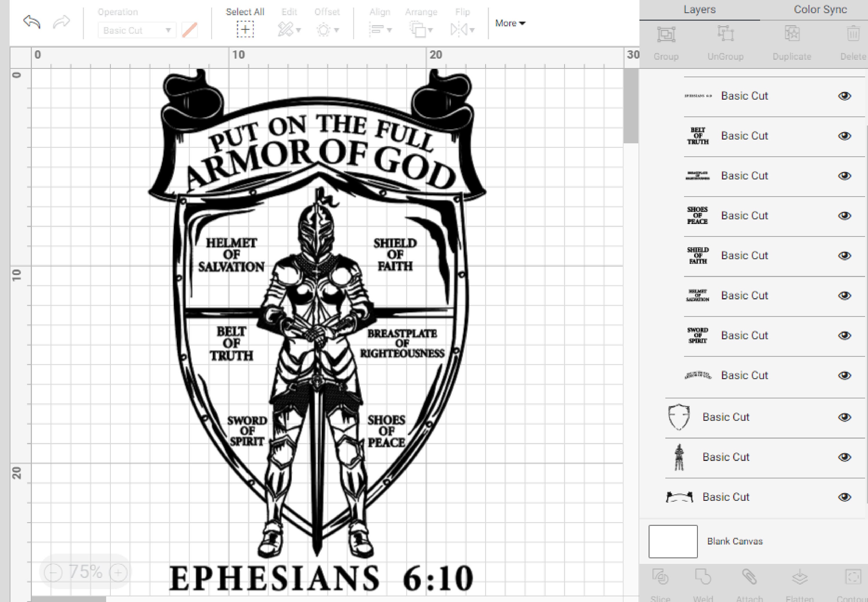Switch to the Layers tab
This screenshot has width=868, height=602.
[699, 10]
